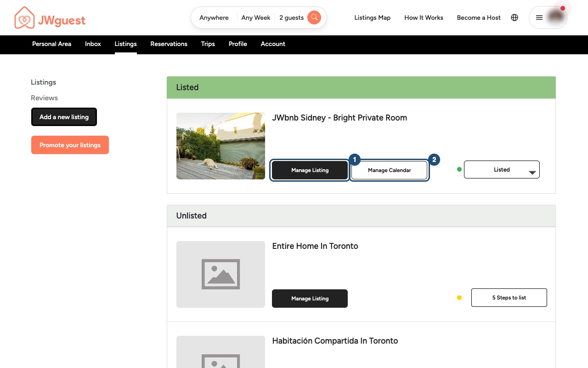Open the How It Works link
The image size is (588, 368).
424,17
